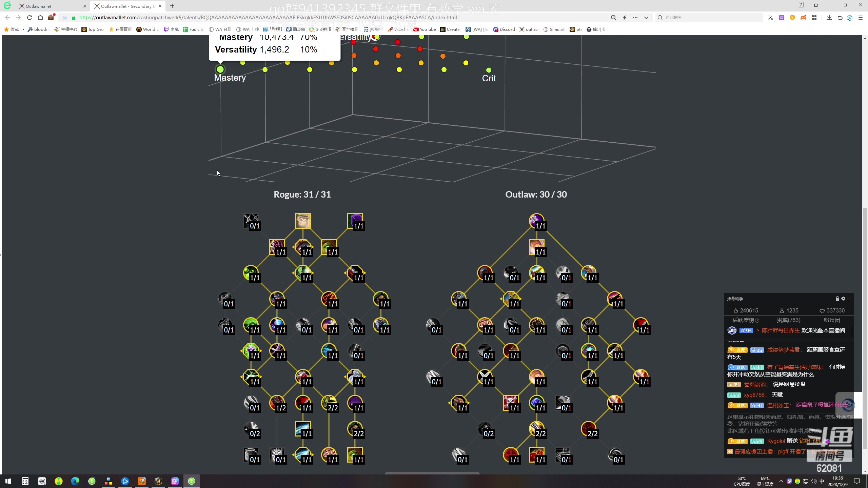Viewport: 868px width, 488px height.
Task: Open the scissors screenshot tool in browser toolbar
Action: pos(770,18)
